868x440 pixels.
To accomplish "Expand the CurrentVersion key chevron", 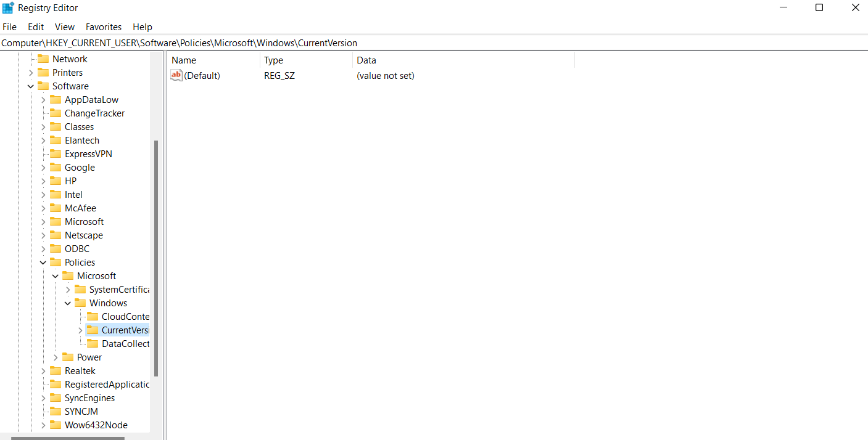I will pyautogui.click(x=80, y=330).
